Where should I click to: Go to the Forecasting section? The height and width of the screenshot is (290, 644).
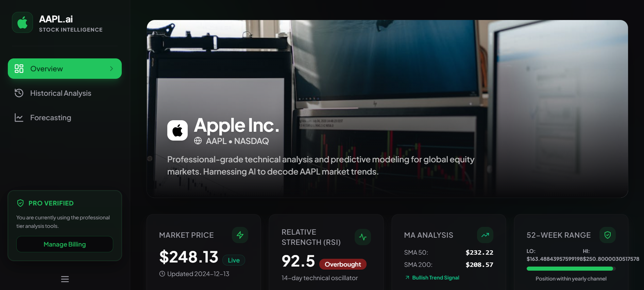click(65, 117)
